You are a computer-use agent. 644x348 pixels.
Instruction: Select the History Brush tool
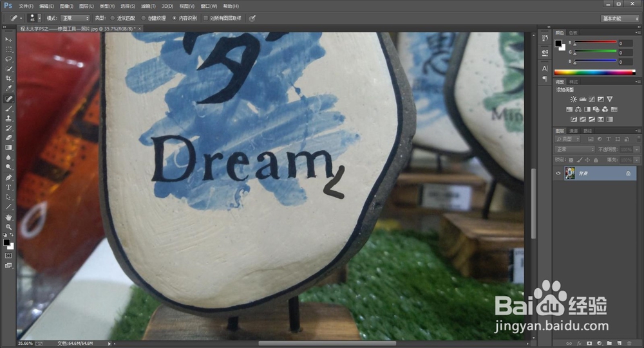[8, 128]
